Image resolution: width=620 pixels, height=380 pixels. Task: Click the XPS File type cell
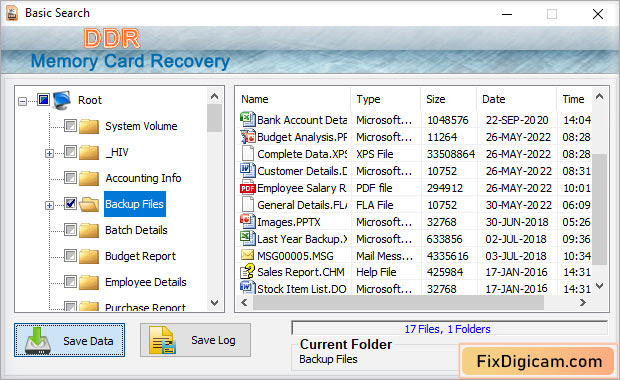[374, 154]
